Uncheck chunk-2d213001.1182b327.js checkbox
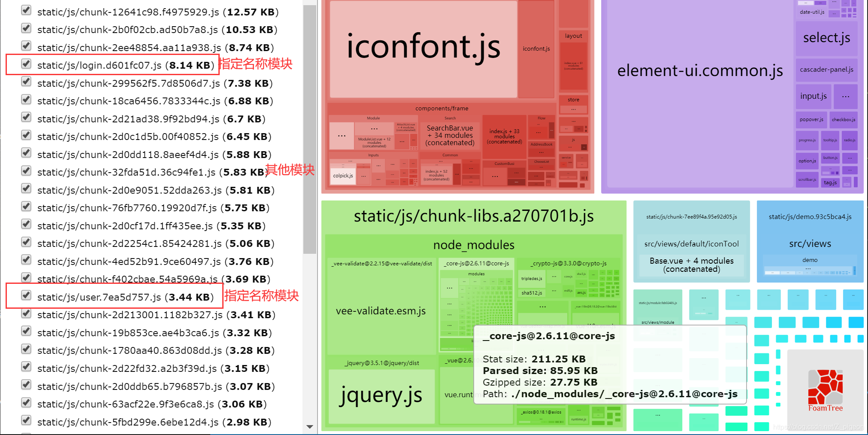The width and height of the screenshot is (868, 435). coord(26,313)
